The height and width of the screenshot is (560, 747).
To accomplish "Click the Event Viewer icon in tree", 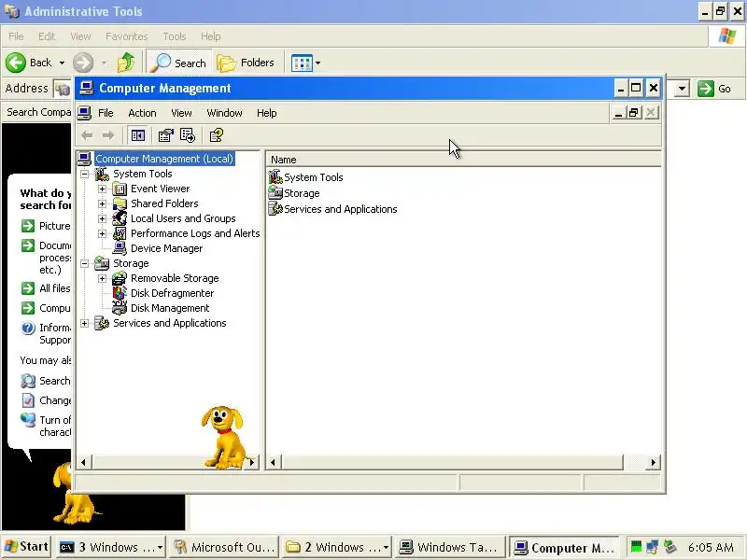I will pos(120,189).
